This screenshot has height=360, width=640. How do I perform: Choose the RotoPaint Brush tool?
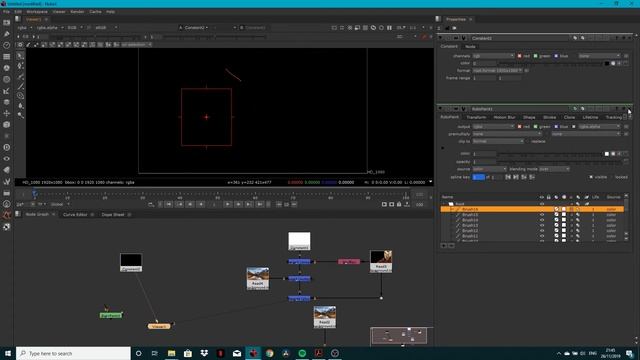[x=20, y=86]
